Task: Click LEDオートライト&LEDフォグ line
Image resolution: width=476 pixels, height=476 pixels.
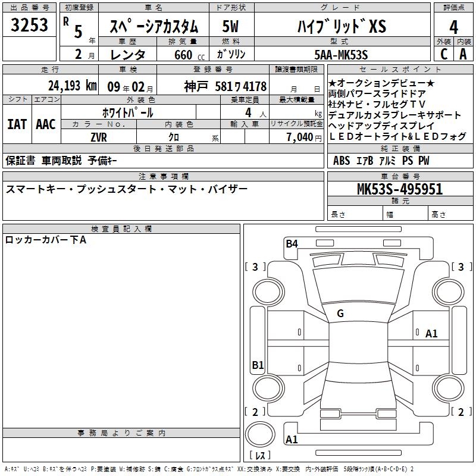Action: coord(397,136)
